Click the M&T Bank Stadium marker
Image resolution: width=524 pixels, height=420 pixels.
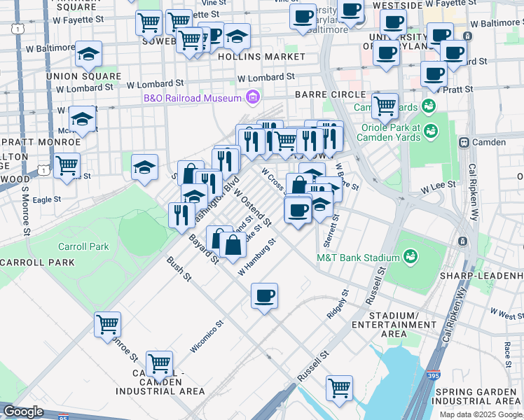click(x=411, y=258)
